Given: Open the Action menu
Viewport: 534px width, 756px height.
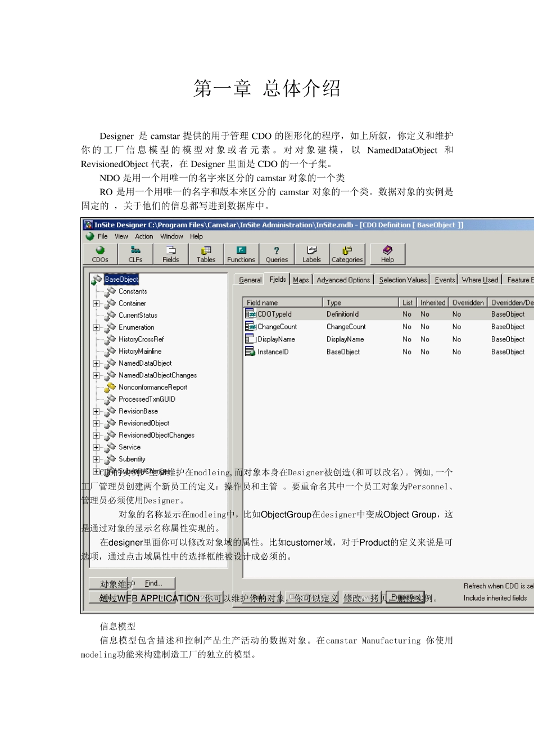Looking at the screenshot, I should pyautogui.click(x=144, y=236).
